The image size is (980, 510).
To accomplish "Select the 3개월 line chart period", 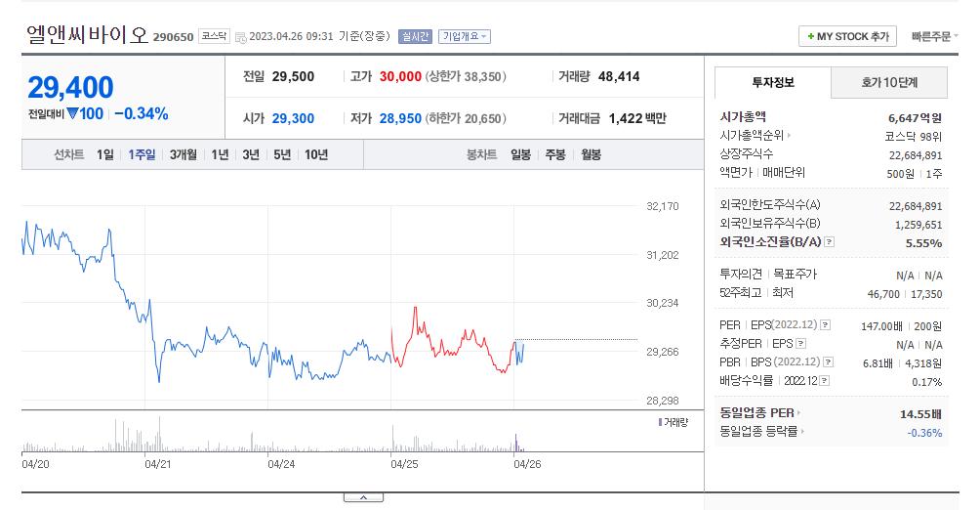I will pyautogui.click(x=184, y=154).
